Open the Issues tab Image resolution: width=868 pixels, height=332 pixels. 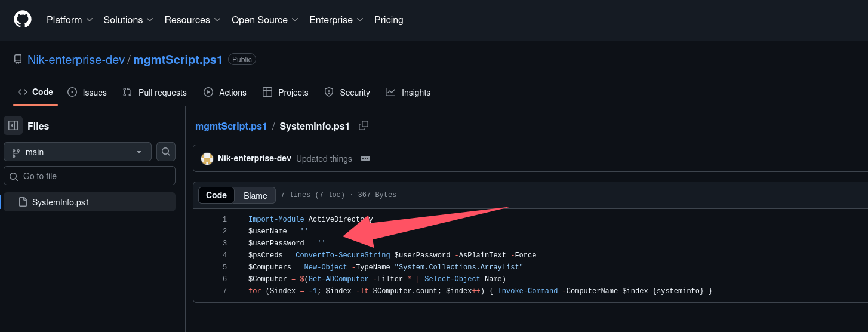pos(87,93)
